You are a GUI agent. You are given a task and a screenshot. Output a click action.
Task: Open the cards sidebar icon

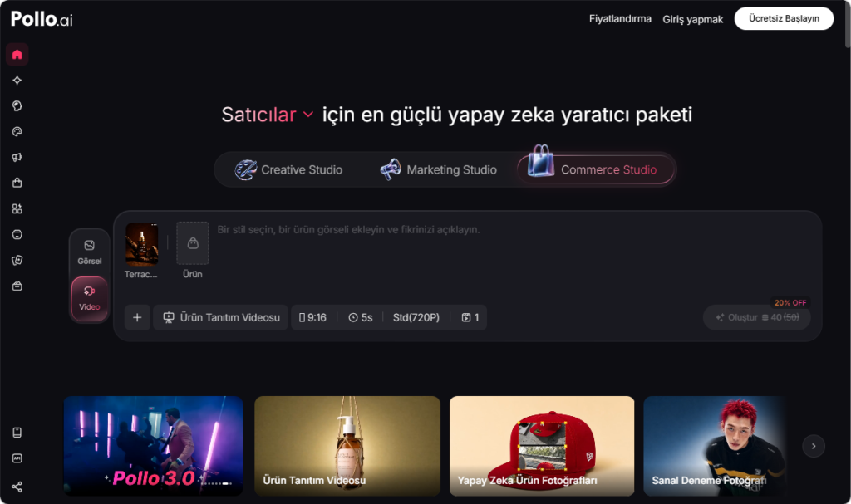point(17,261)
